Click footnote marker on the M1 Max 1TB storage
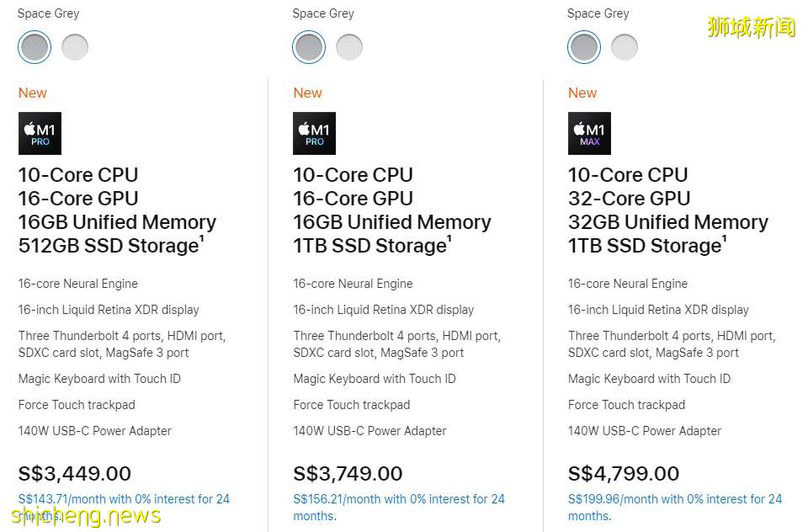Screen dimensions: 808x532 (725, 239)
